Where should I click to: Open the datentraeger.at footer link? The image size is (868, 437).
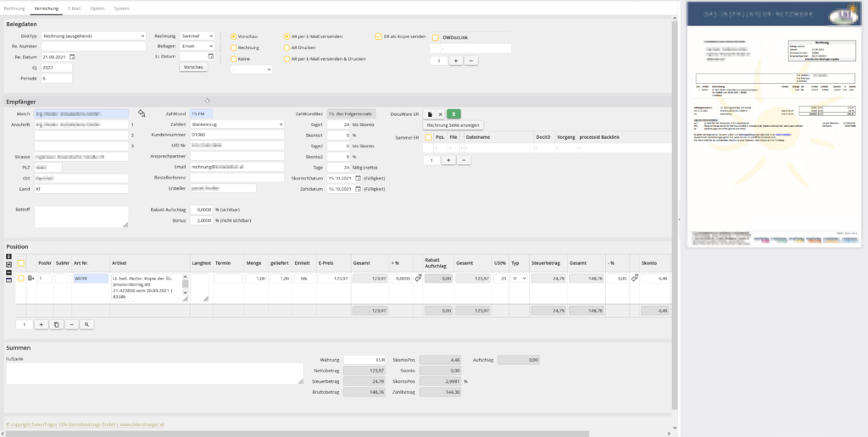(x=142, y=425)
